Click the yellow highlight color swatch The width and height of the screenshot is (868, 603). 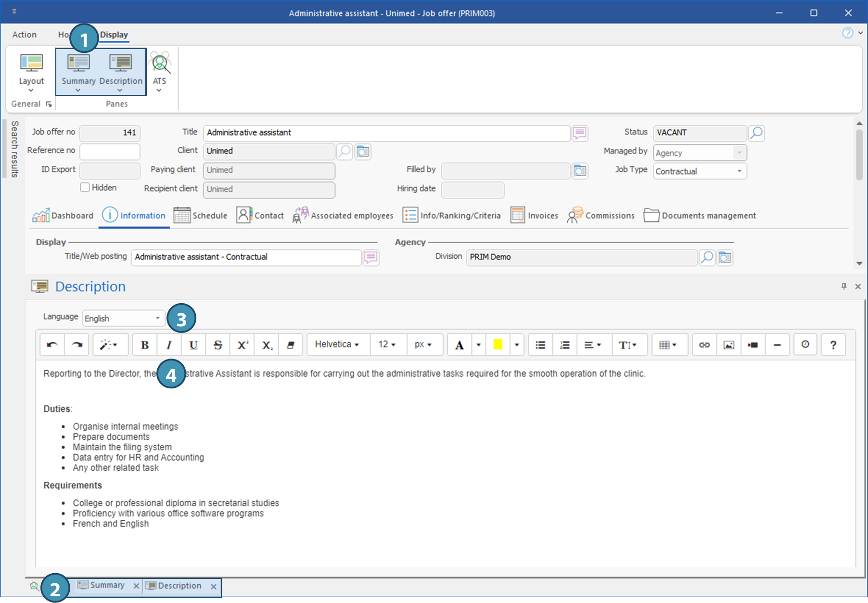point(498,345)
